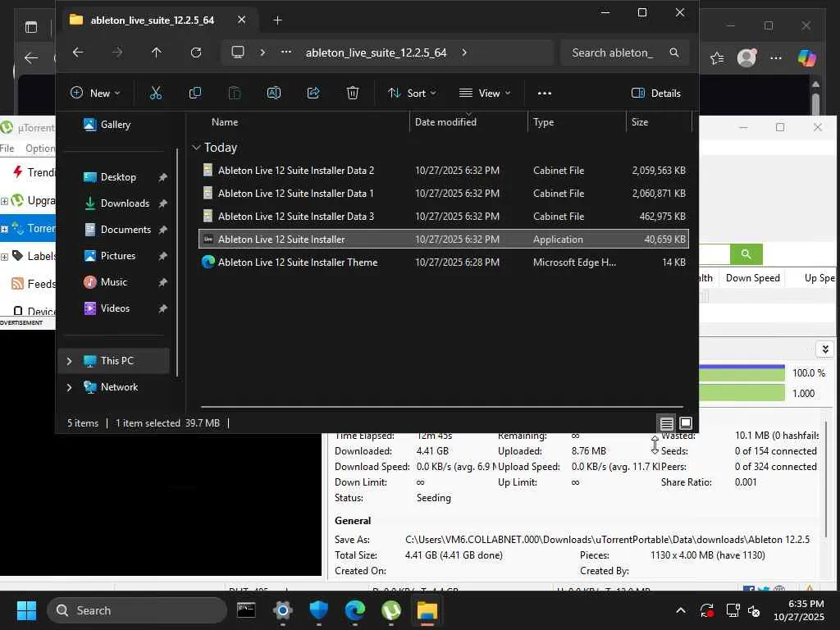840x630 pixels.
Task: Collapse the Today group chevron
Action: pyautogui.click(x=197, y=148)
